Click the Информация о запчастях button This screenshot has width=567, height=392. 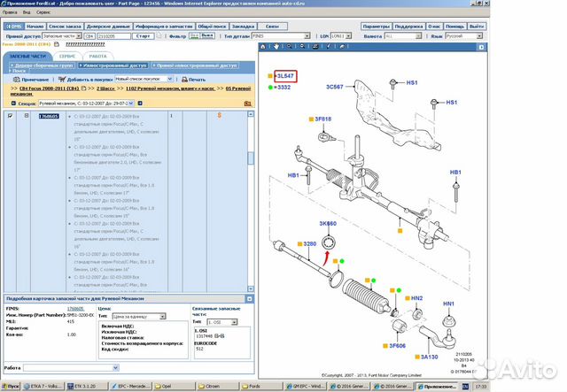(x=163, y=27)
